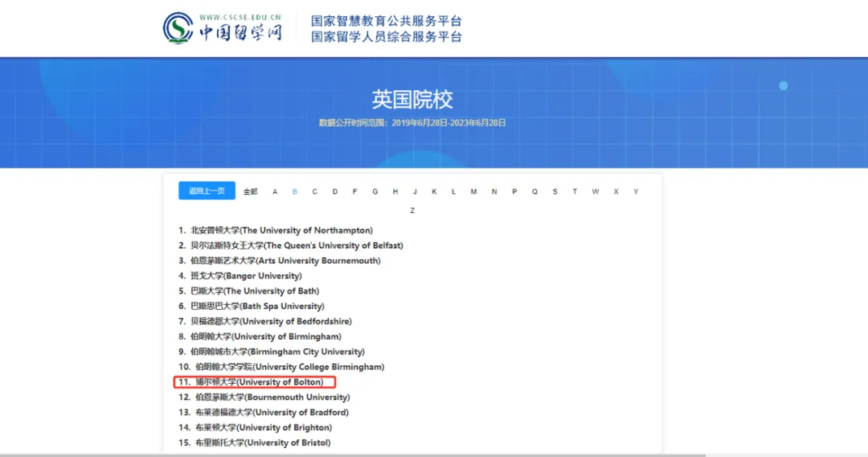Filter universities by letter Z
The height and width of the screenshot is (457, 868).
(x=412, y=211)
